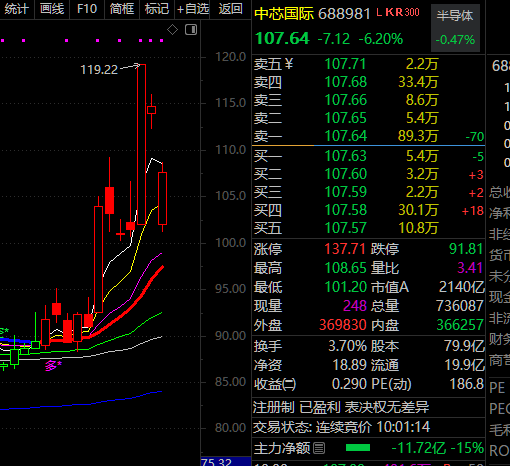This screenshot has width=510, height=466.
Task: Add stock via +自选 button
Action: 193,9
